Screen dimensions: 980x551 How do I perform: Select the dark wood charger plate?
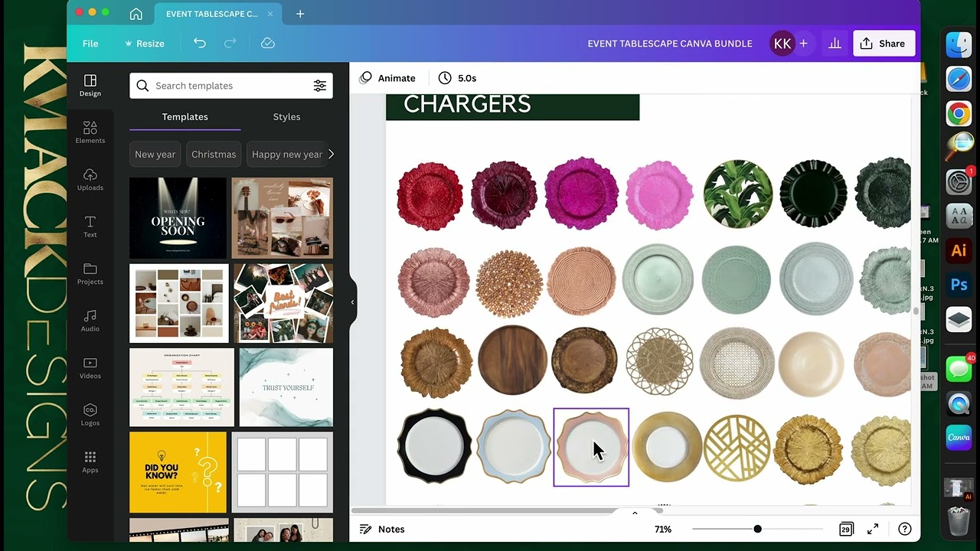pyautogui.click(x=512, y=360)
